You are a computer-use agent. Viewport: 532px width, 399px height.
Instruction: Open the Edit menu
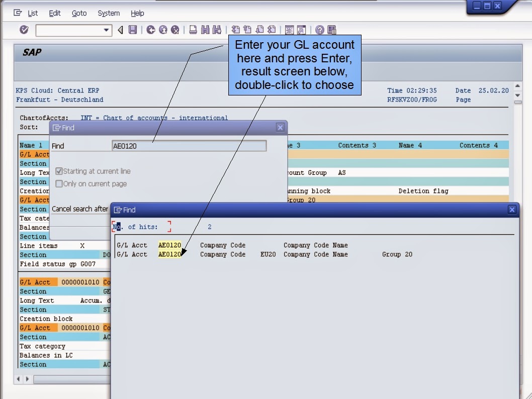[x=55, y=13]
